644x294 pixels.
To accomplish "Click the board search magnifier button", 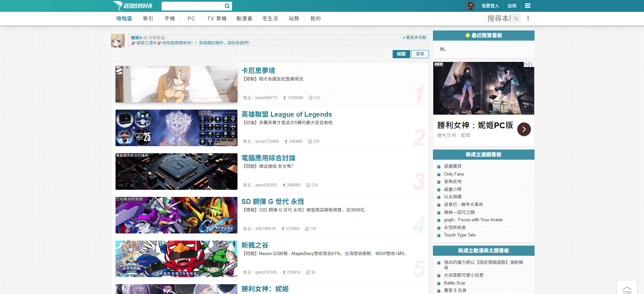I will (x=516, y=19).
